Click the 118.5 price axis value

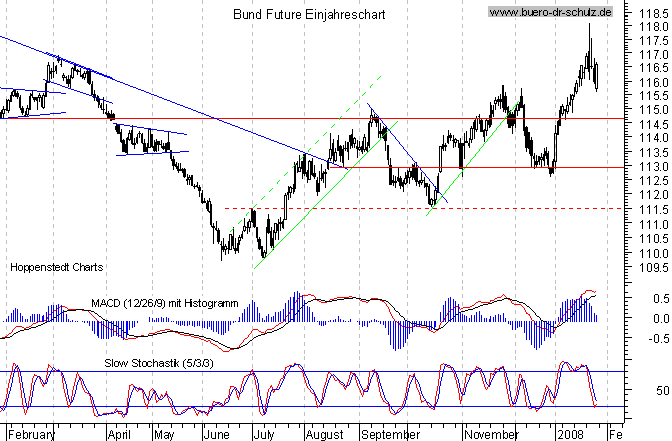click(653, 14)
